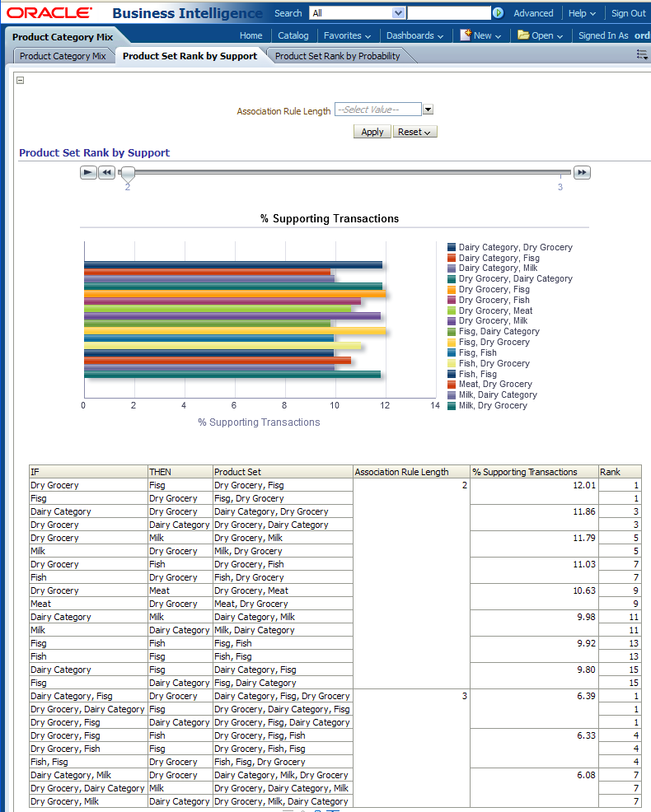The height and width of the screenshot is (812, 651).
Task: Collapse the prompt section with minus icon
Action: pos(21,81)
